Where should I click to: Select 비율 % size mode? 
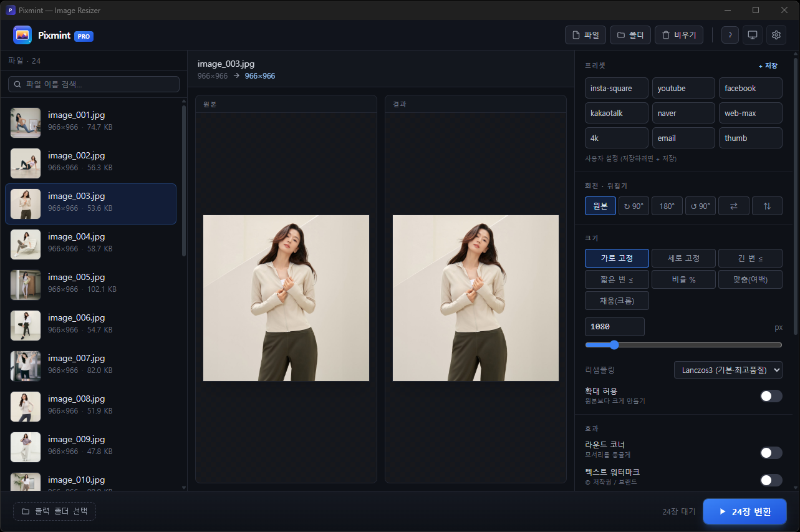pos(683,279)
